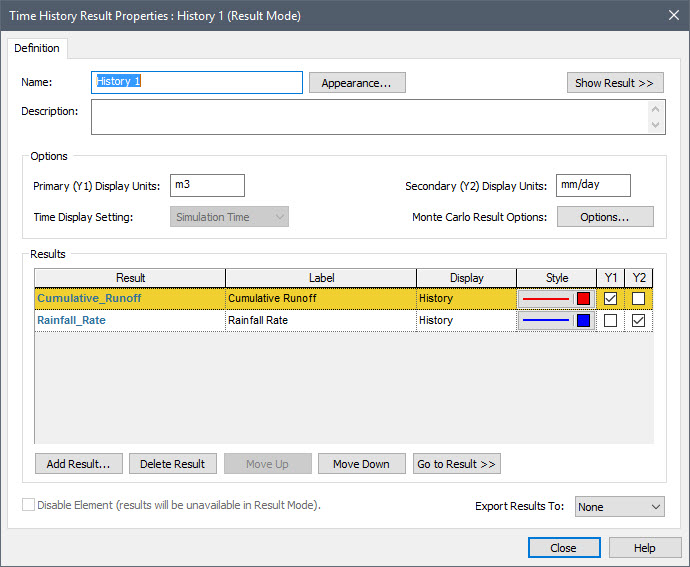Click the blue style swatch for Rainfall Rate
Image resolution: width=690 pixels, height=567 pixels.
(582, 321)
